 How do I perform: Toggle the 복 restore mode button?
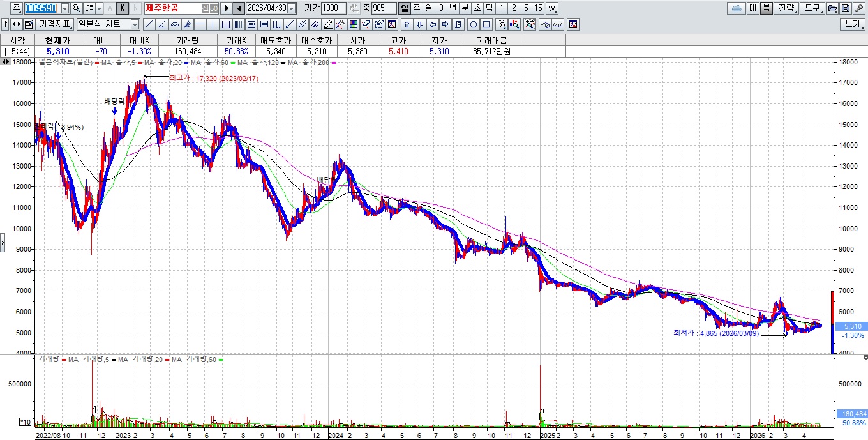coord(766,8)
